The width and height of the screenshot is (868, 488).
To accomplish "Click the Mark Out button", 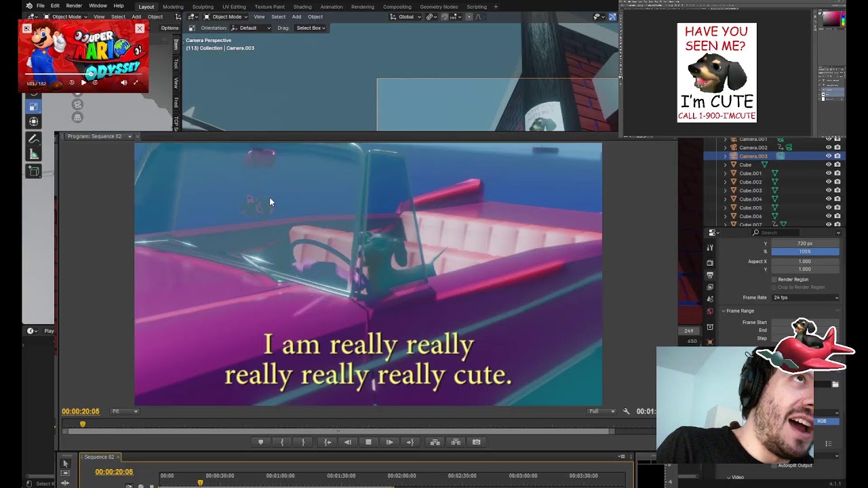I will pos(303,442).
